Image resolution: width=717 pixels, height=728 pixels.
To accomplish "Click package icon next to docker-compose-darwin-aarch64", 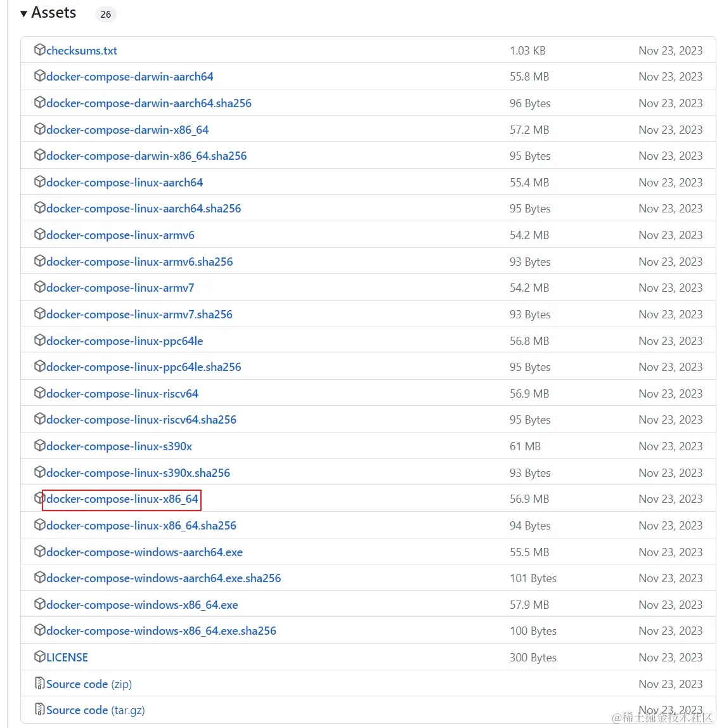I will click(40, 75).
